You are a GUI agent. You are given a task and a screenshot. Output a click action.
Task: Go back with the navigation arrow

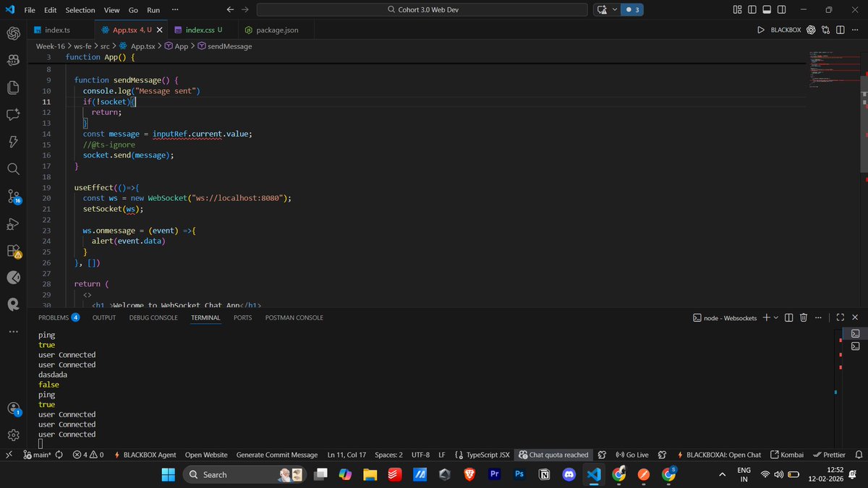[230, 10]
